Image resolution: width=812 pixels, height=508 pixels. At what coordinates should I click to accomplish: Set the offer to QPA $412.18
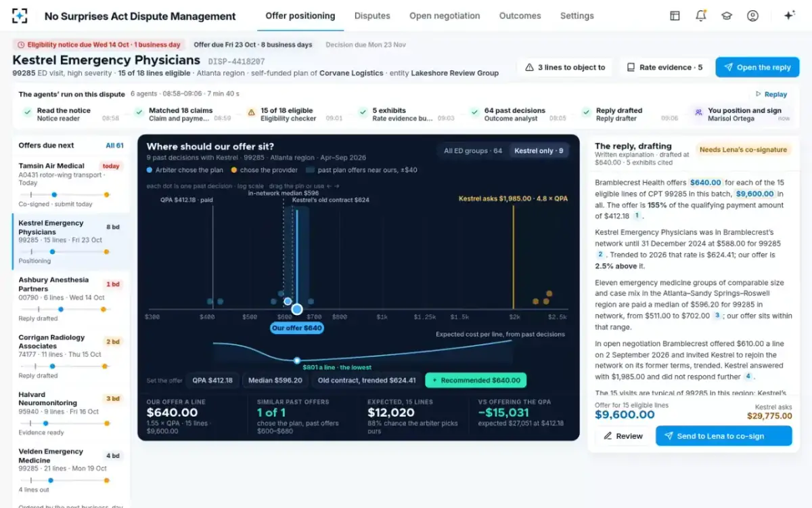tap(212, 381)
